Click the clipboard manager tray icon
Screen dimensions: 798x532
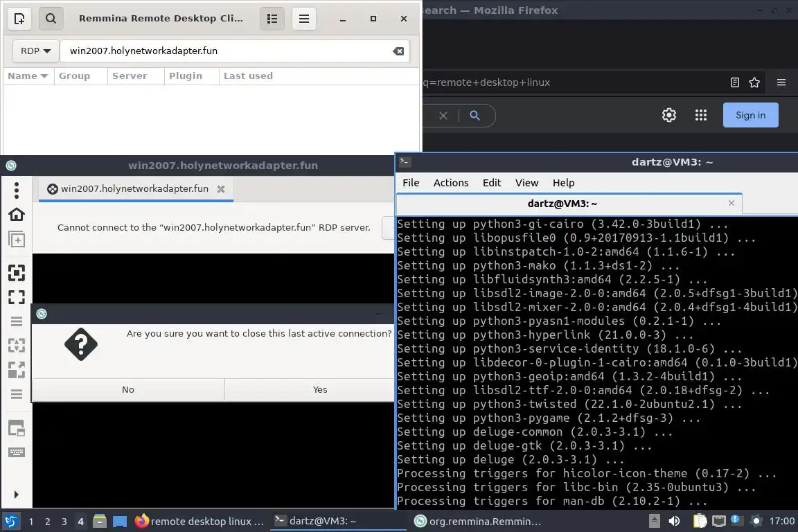tap(700, 521)
